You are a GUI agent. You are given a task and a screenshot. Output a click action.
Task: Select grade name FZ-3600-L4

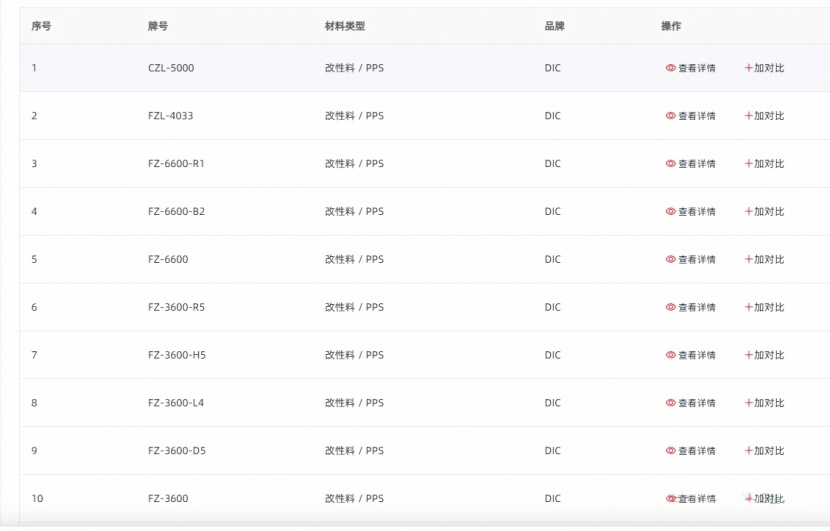click(x=176, y=403)
